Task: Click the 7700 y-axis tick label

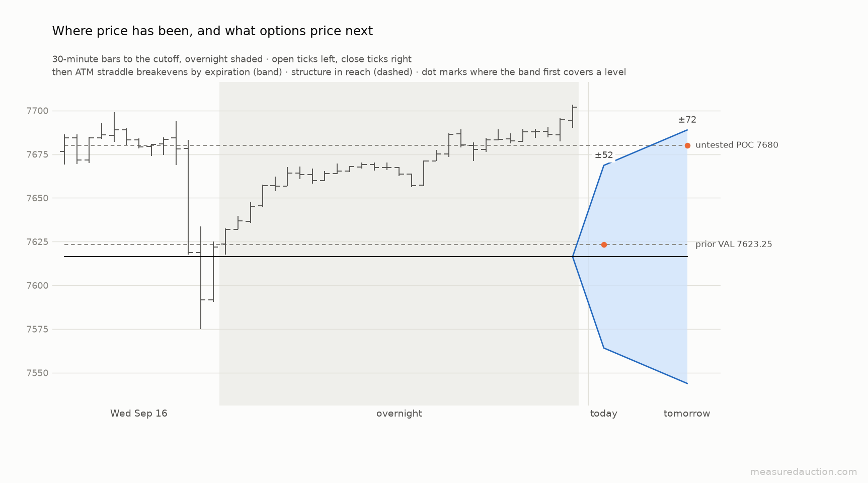Action: pyautogui.click(x=37, y=111)
